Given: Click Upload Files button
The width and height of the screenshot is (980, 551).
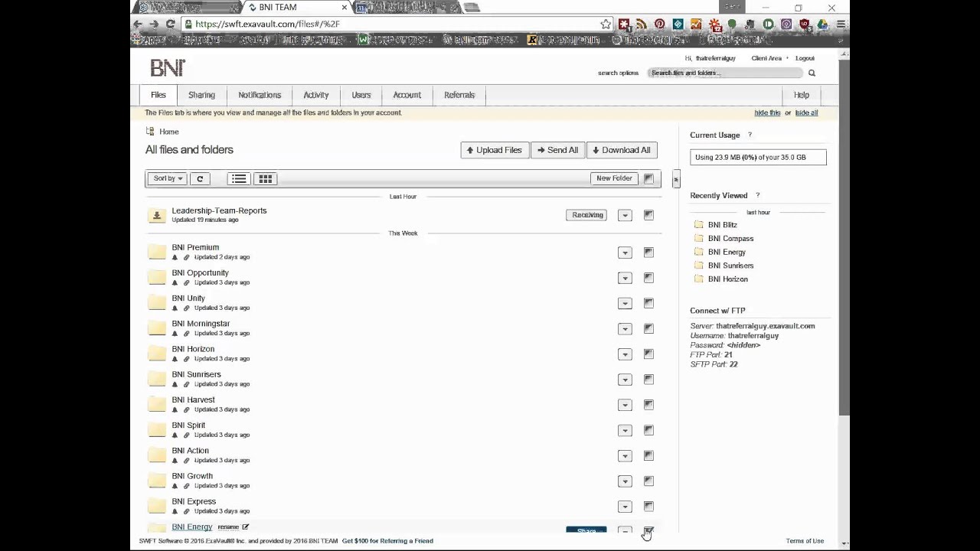Looking at the screenshot, I should pos(494,150).
